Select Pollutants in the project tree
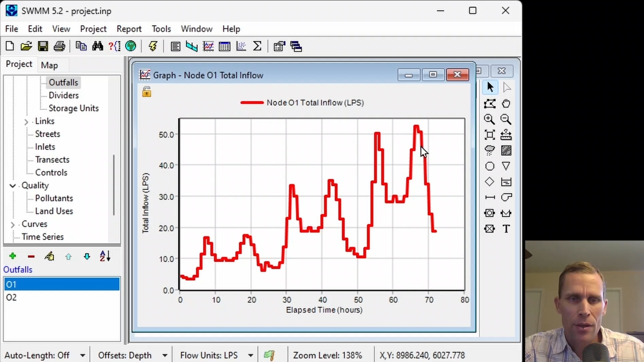The image size is (644, 362). coord(54,198)
